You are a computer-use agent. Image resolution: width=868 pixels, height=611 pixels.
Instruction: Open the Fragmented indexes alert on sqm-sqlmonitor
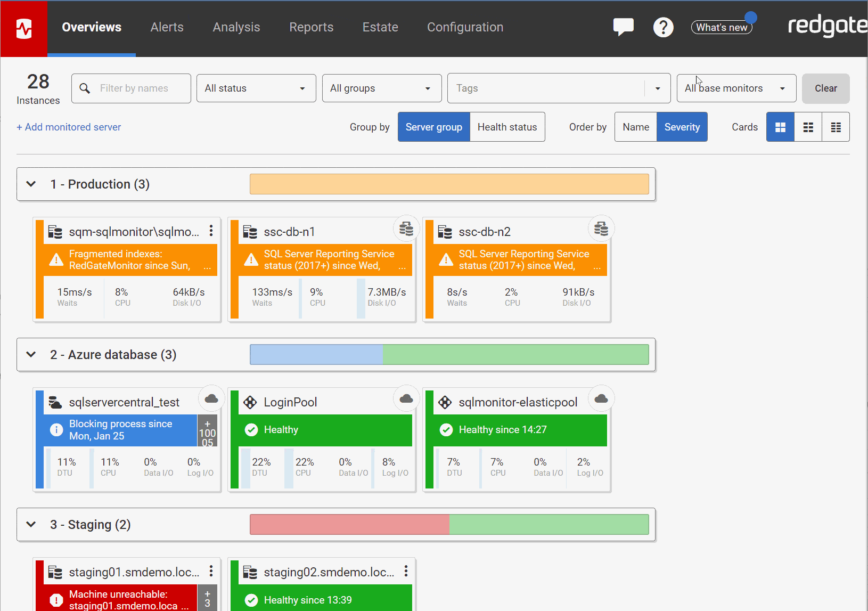[130, 260]
